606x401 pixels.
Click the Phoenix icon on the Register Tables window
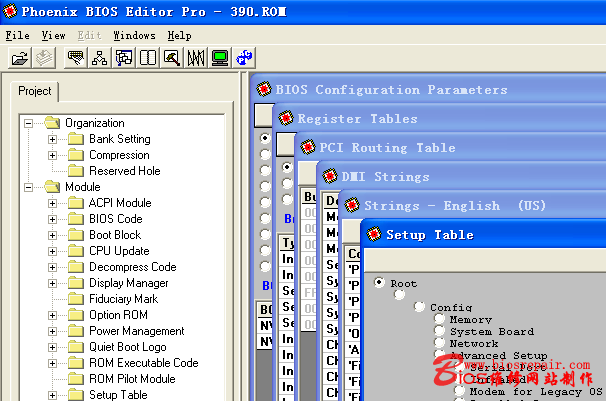point(286,118)
